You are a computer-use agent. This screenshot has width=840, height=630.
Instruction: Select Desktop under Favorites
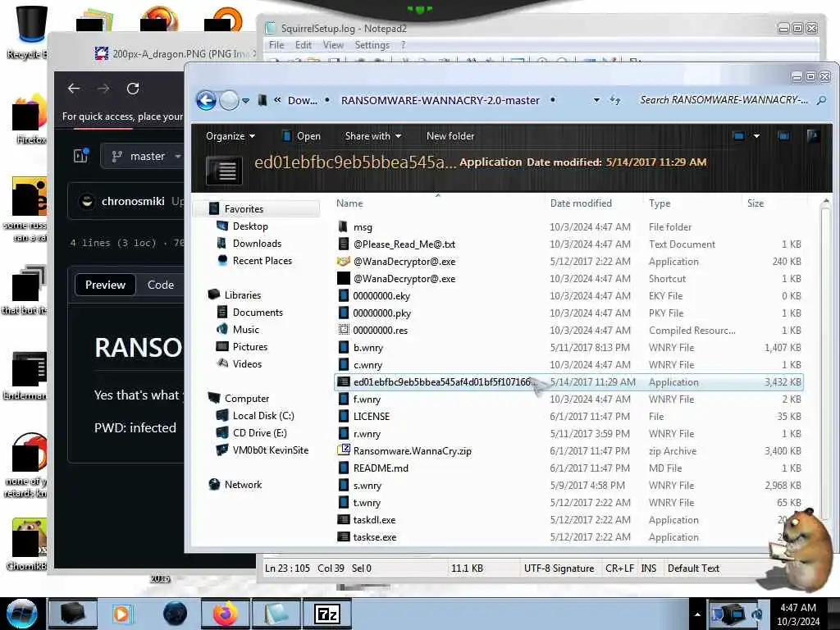point(250,226)
